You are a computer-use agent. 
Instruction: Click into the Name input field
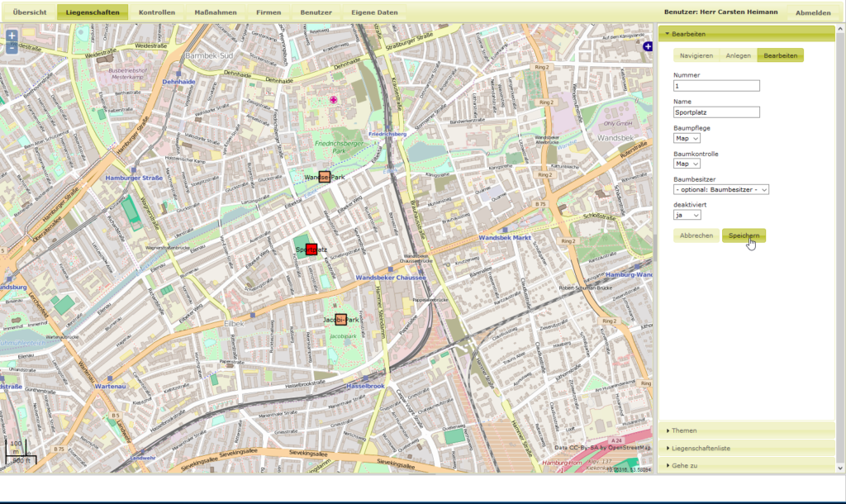pyautogui.click(x=716, y=112)
